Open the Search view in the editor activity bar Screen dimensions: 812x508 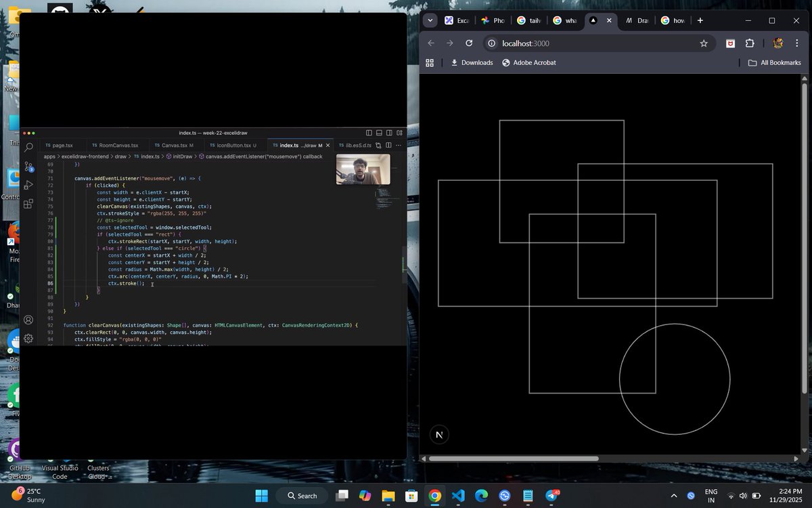pyautogui.click(x=28, y=147)
